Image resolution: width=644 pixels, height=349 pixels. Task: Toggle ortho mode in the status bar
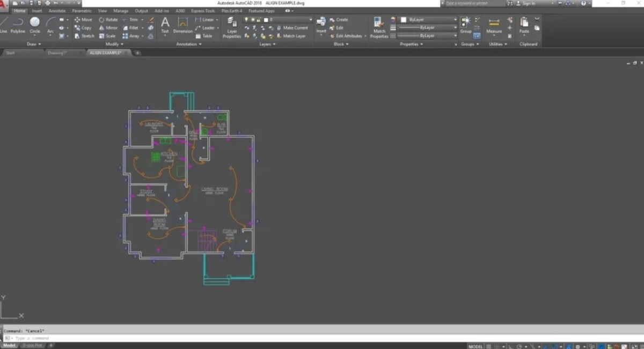coord(510,346)
